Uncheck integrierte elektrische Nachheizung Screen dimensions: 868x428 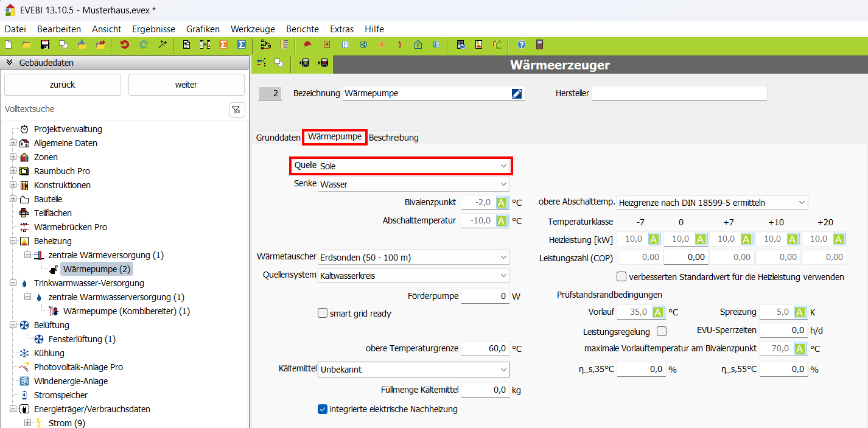323,409
